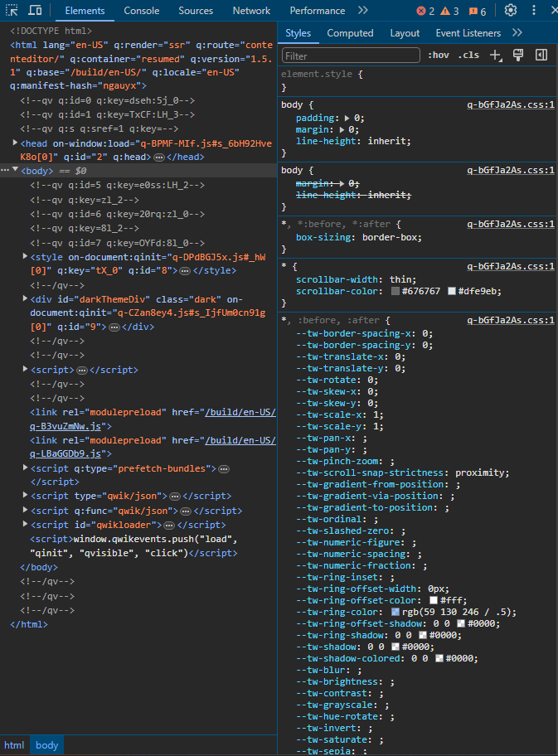Open the #fff ring-offset-color swatch
The image size is (558, 756).
click(434, 600)
